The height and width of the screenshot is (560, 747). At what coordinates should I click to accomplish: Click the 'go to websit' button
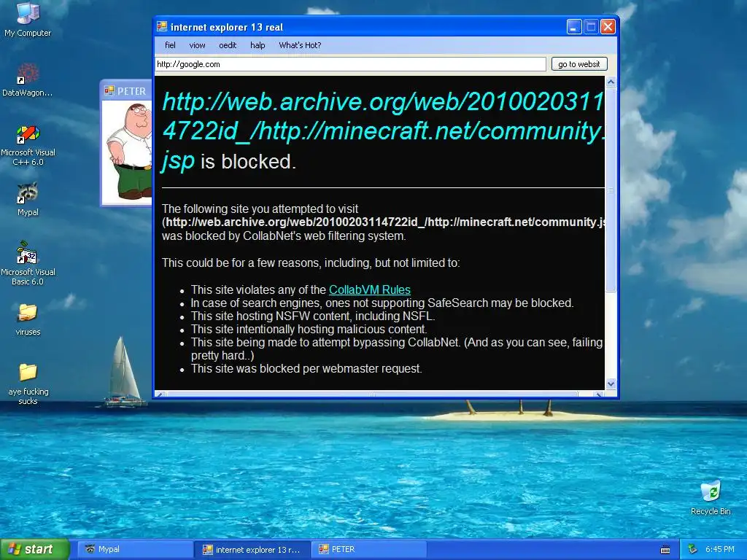(x=579, y=64)
